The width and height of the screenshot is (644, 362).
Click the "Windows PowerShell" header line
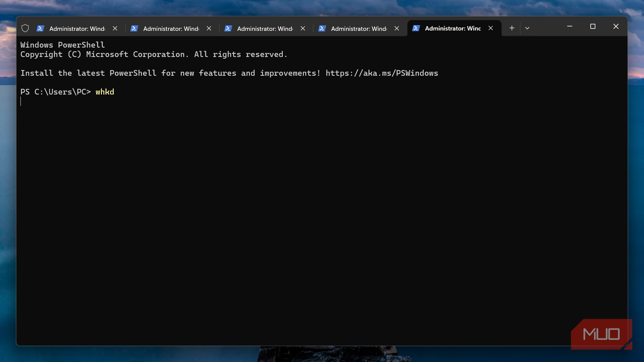click(63, 45)
